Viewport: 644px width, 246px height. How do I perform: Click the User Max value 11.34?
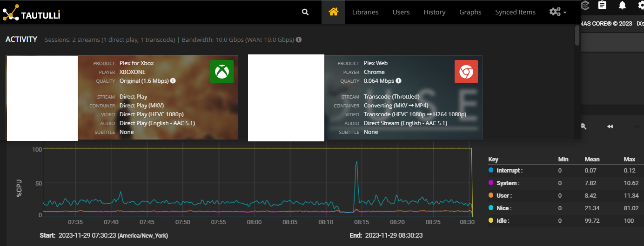coord(631,196)
